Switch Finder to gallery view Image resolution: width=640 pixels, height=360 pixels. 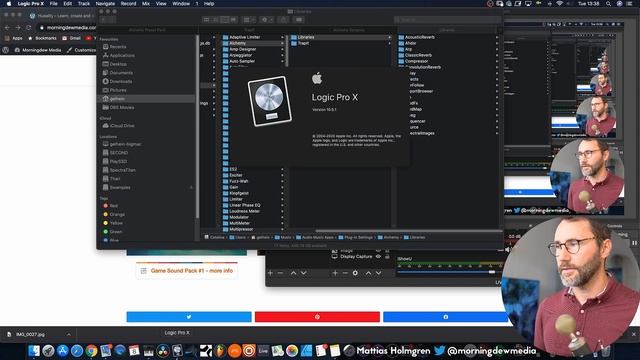click(233, 20)
